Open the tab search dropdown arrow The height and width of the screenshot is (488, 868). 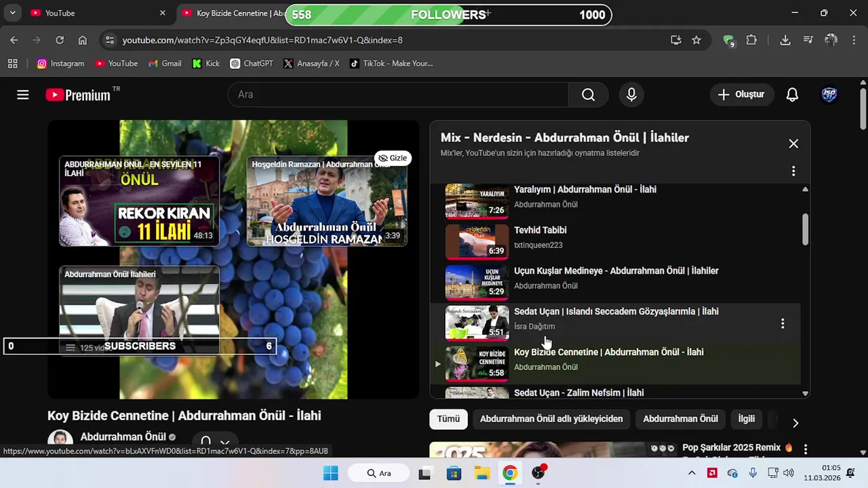[12, 13]
